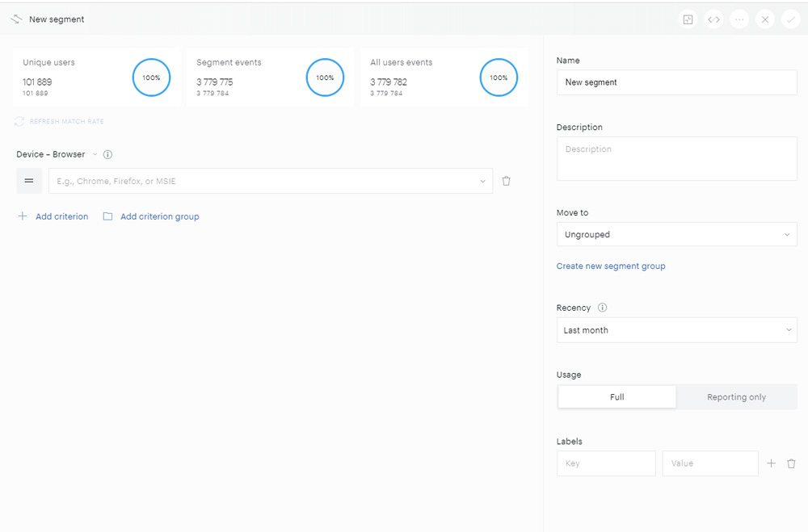Viewport: 808px width, 532px height.
Task: Remove the label using its trash icon
Action: [791, 463]
